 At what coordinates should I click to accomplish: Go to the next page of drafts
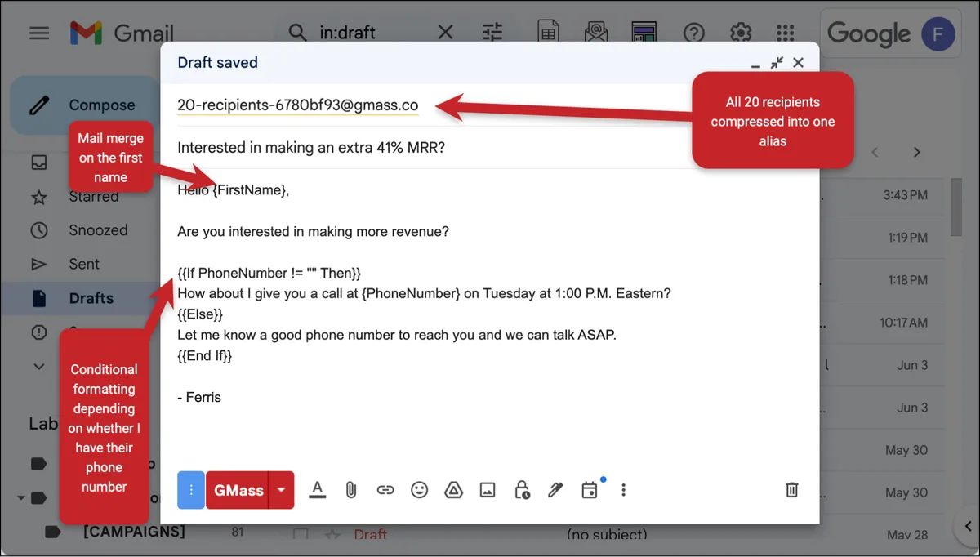pyautogui.click(x=916, y=152)
